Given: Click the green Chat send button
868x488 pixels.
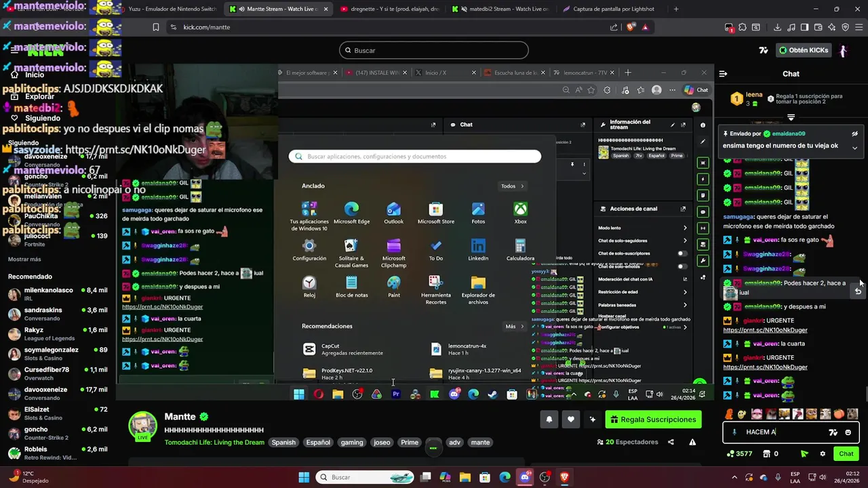Looking at the screenshot, I should point(846,454).
